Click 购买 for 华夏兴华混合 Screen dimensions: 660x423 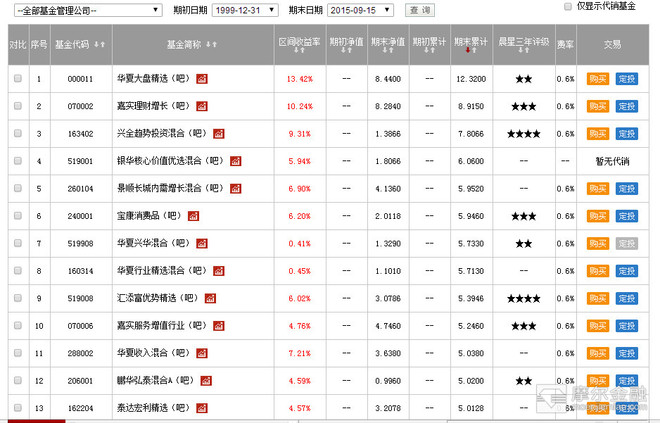coord(598,243)
